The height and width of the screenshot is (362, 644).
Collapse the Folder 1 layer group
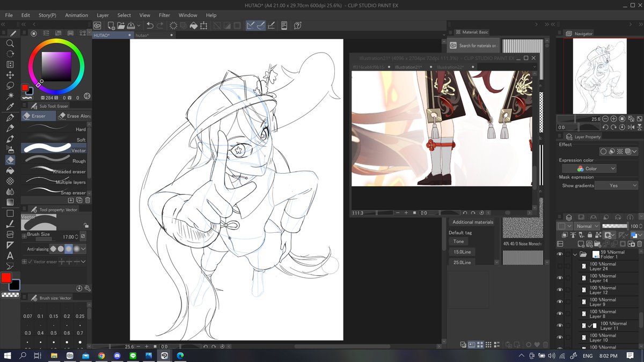(x=575, y=254)
